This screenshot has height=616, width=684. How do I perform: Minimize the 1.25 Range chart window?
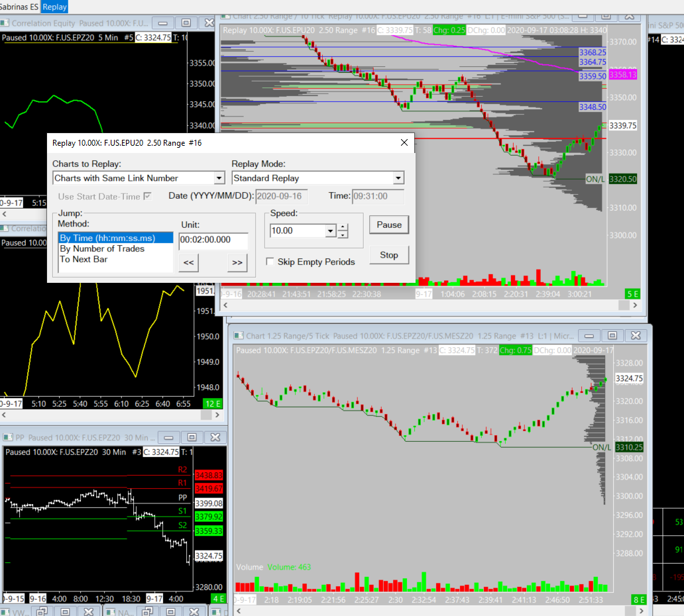point(589,336)
